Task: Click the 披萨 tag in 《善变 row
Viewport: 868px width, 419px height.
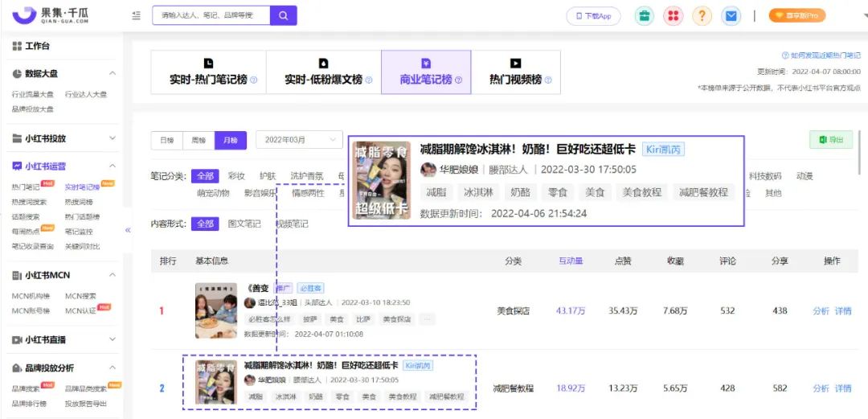Action: pos(309,319)
